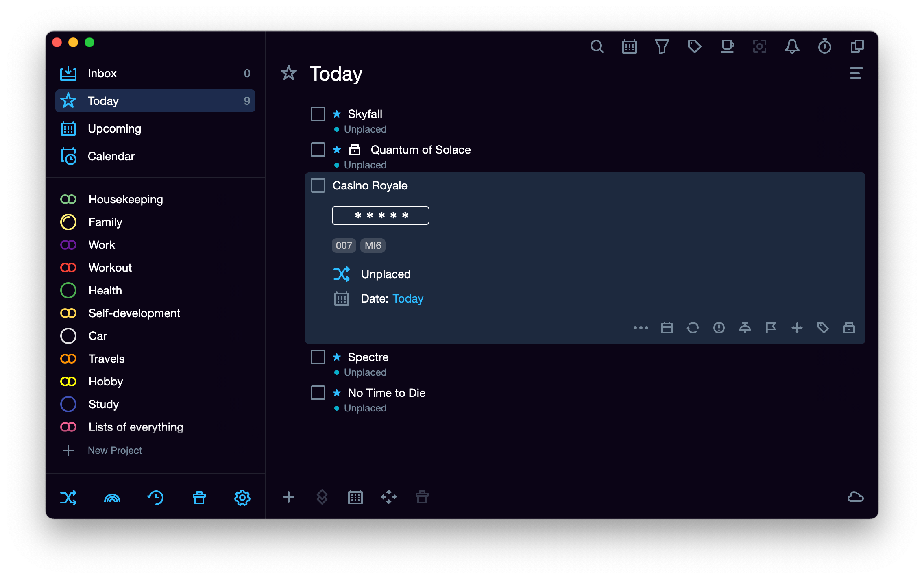This screenshot has height=579, width=924.
Task: Open the Inbox list
Action: click(x=155, y=73)
